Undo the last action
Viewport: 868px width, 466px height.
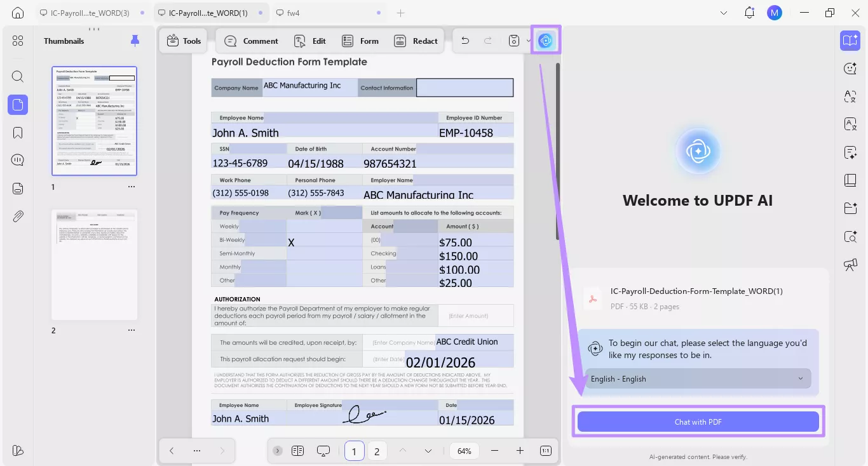tap(465, 41)
